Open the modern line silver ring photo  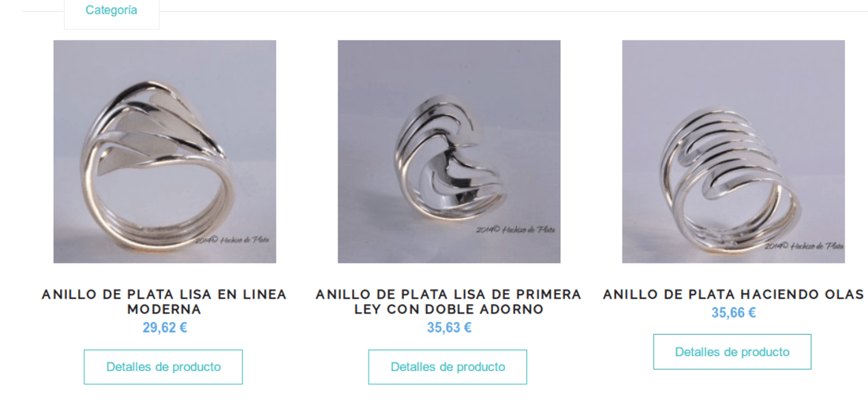click(164, 152)
